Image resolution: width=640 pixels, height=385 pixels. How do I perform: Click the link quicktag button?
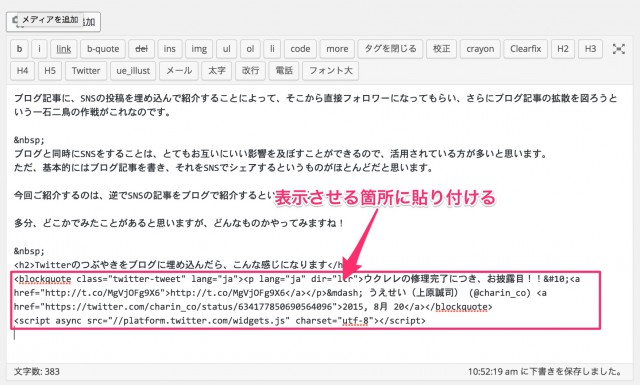click(x=64, y=49)
